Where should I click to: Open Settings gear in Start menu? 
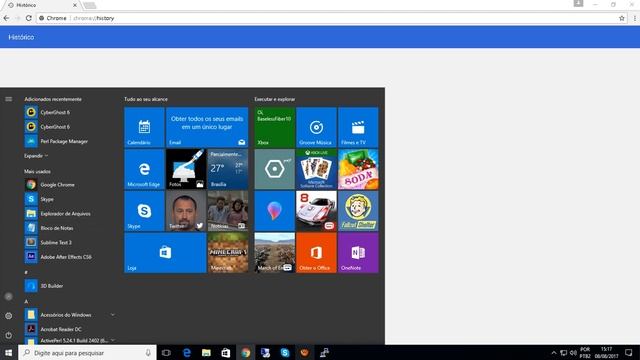[9, 316]
